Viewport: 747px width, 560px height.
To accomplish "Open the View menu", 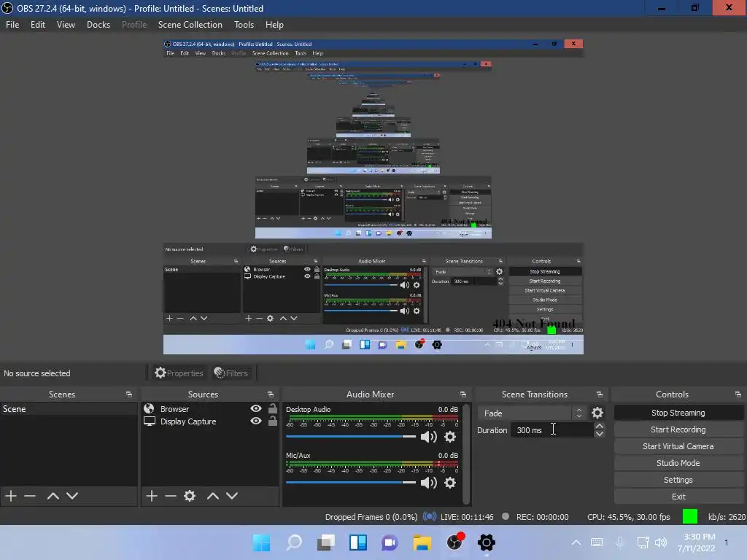I will (x=66, y=25).
